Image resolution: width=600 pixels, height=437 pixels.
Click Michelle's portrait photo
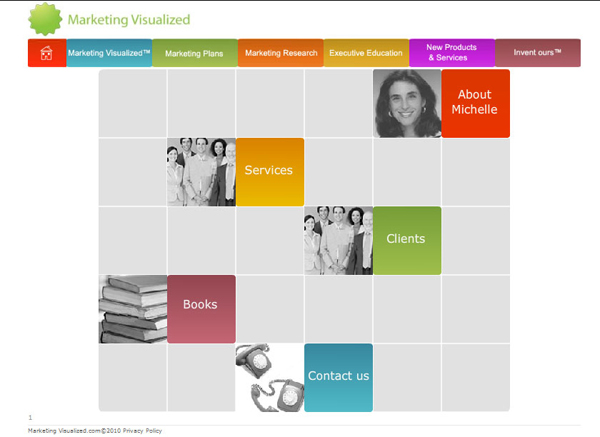(x=407, y=103)
